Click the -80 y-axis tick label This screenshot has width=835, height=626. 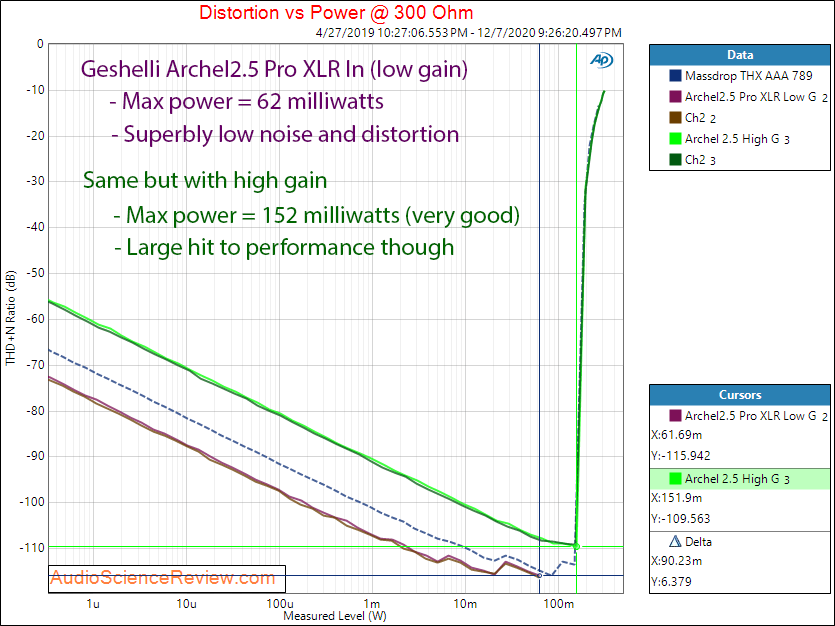coord(35,410)
